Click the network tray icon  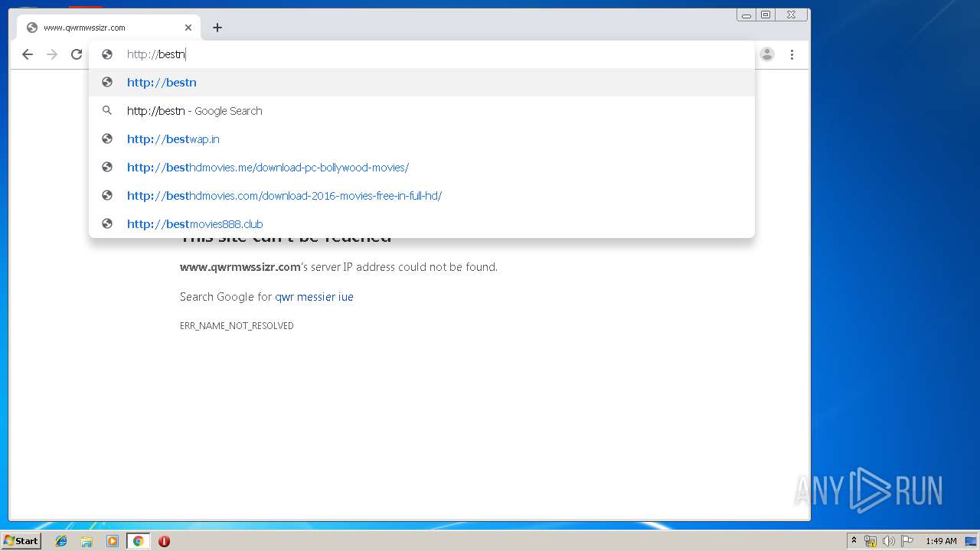(871, 541)
